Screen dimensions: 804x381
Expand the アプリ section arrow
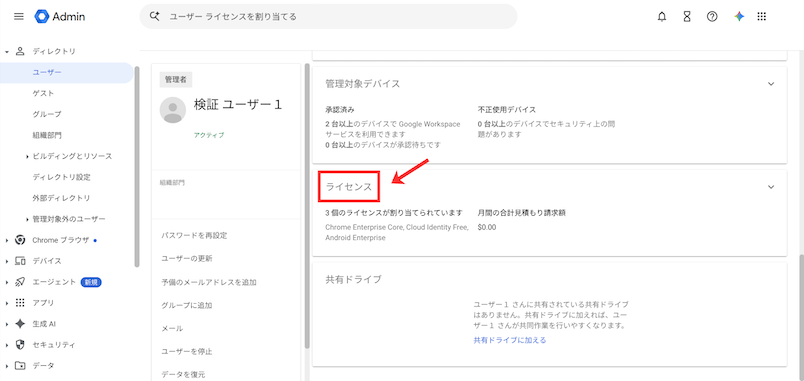7,303
